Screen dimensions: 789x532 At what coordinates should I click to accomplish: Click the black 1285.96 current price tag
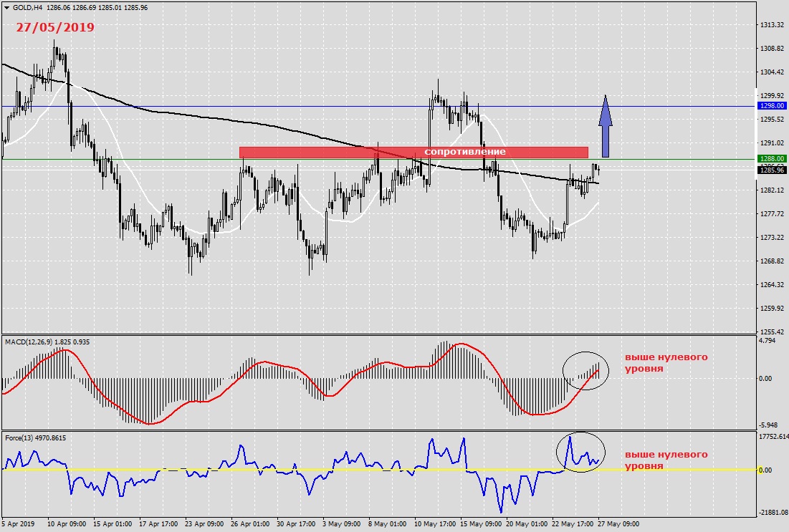coord(773,170)
